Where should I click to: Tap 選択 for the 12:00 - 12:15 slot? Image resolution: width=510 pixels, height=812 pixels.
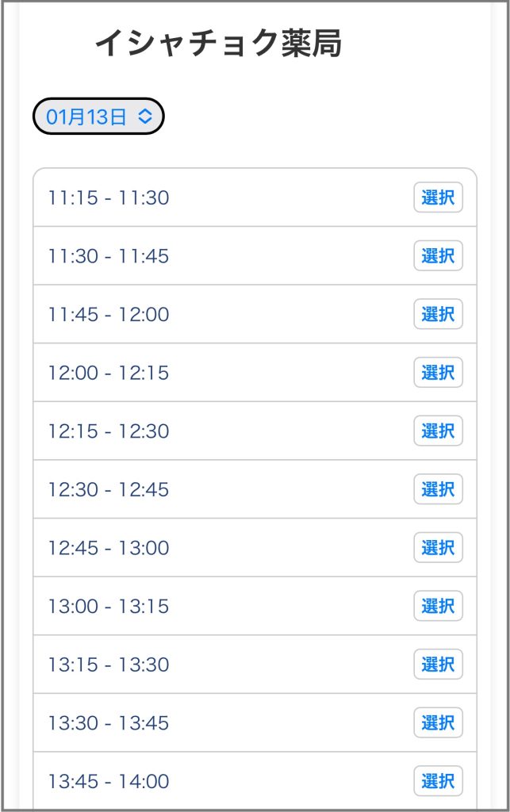(x=438, y=373)
